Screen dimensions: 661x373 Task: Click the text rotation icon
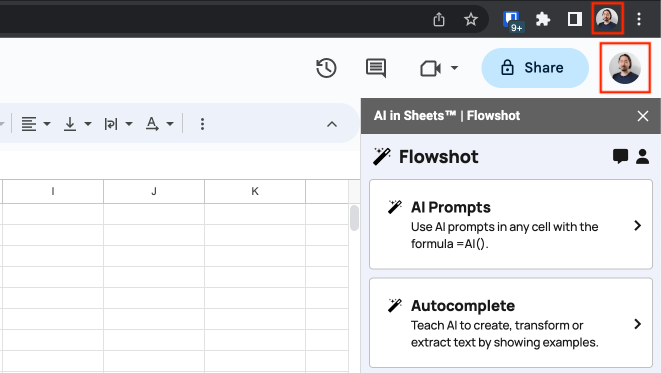point(152,124)
